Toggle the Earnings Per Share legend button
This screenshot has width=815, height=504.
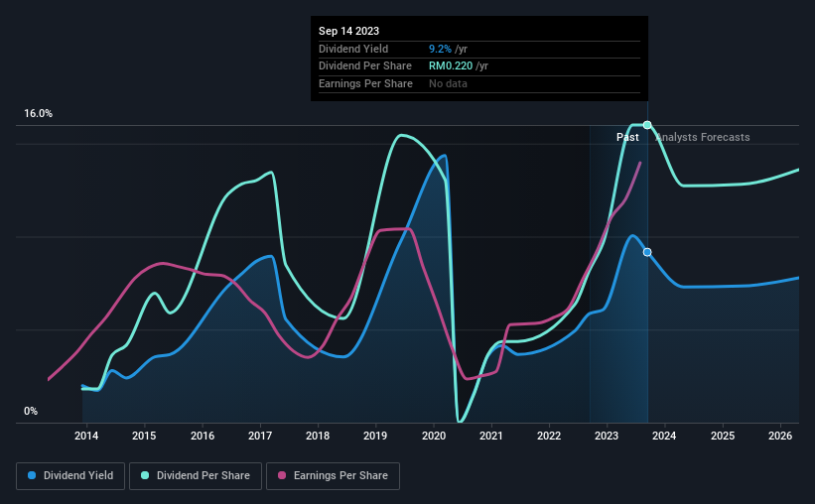(x=333, y=476)
